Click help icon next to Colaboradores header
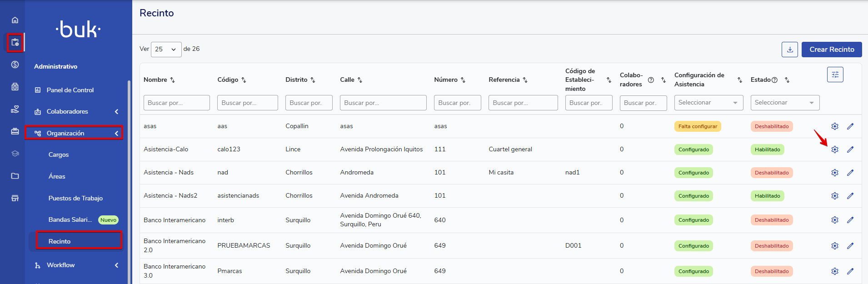The height and width of the screenshot is (284, 868). [651, 80]
